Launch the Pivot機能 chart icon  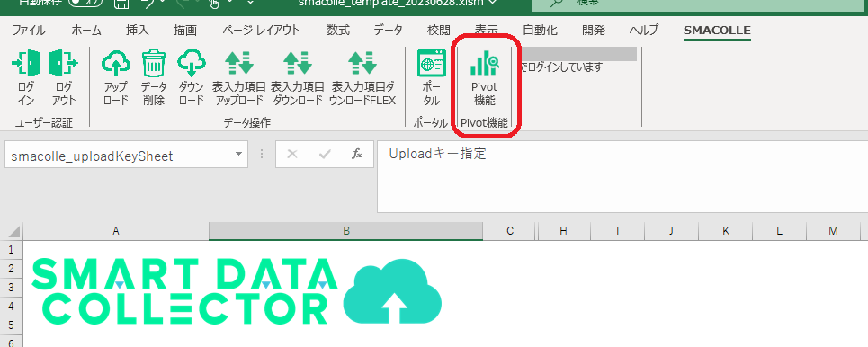click(485, 63)
